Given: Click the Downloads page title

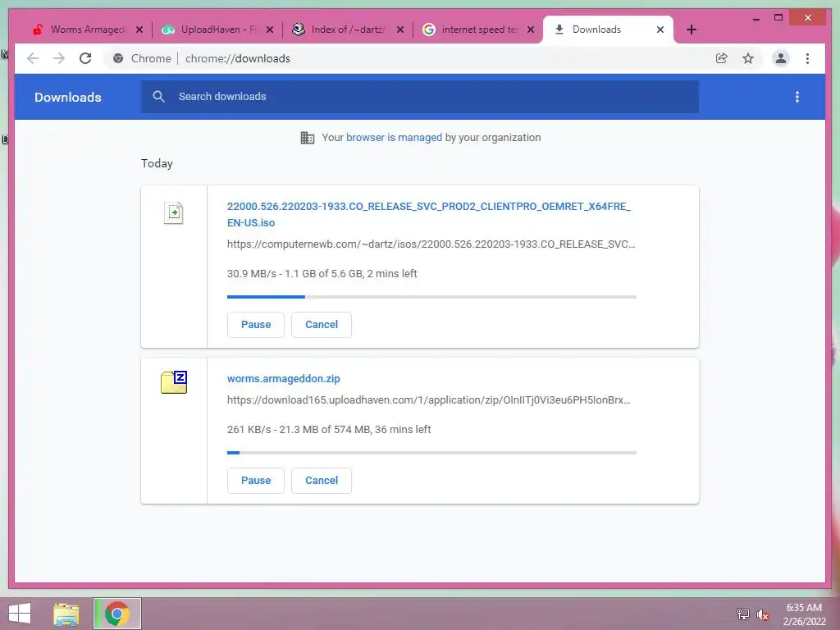Looking at the screenshot, I should [68, 97].
